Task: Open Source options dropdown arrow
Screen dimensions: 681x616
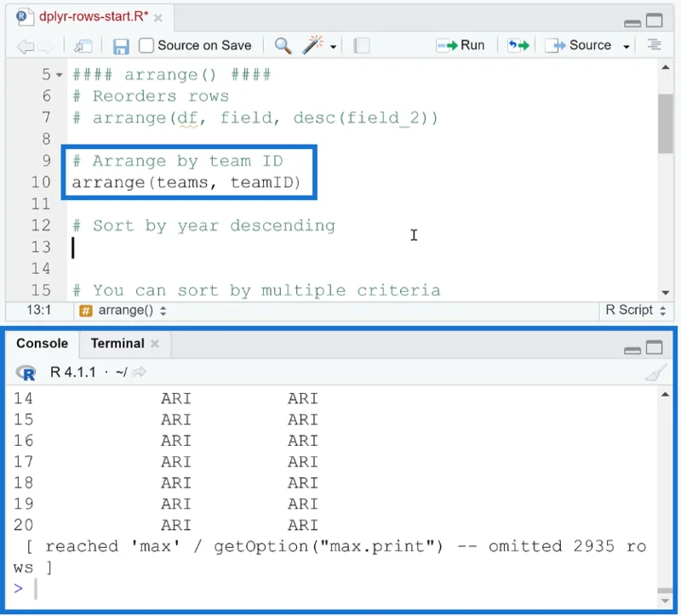Action: pos(627,47)
